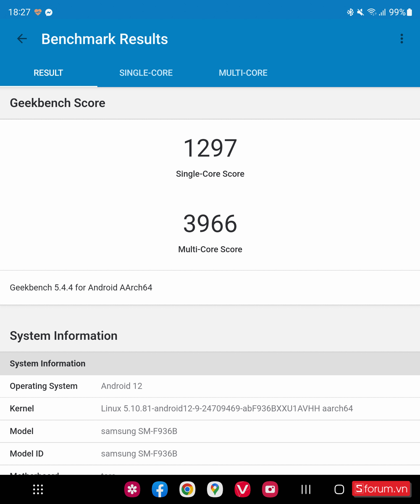This screenshot has width=420, height=504.
Task: Switch to the SINGLE-CORE tab
Action: (146, 73)
